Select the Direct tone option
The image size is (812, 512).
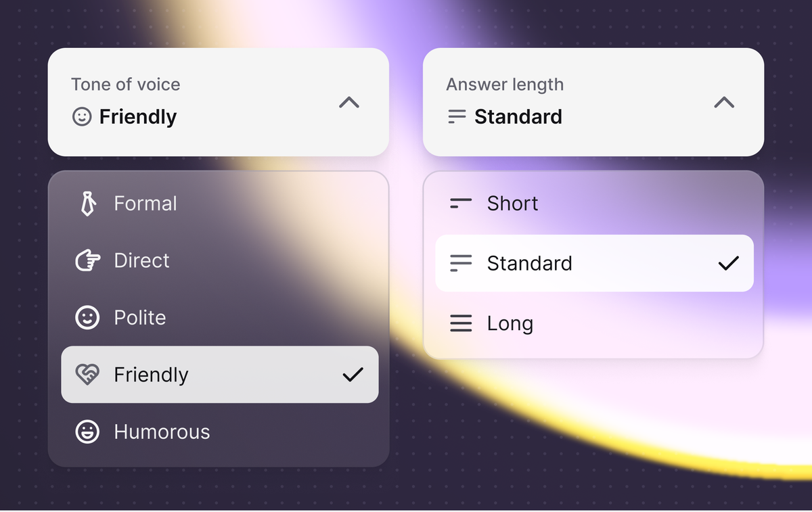[142, 260]
